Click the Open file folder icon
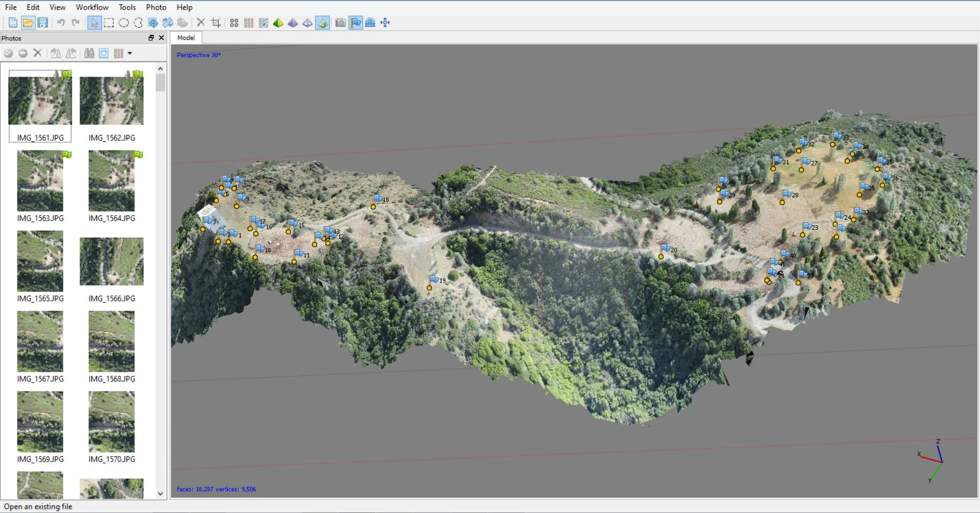Screen dimensions: 980x513 (28, 23)
